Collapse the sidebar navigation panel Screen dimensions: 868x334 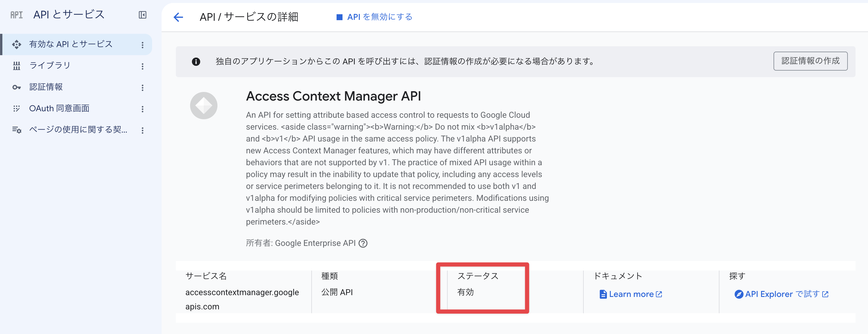click(x=143, y=15)
